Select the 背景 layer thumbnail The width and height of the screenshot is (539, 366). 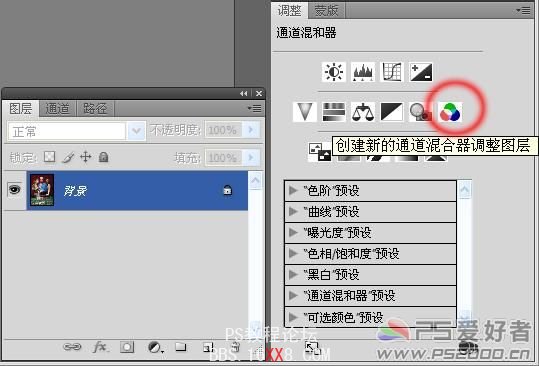point(42,190)
